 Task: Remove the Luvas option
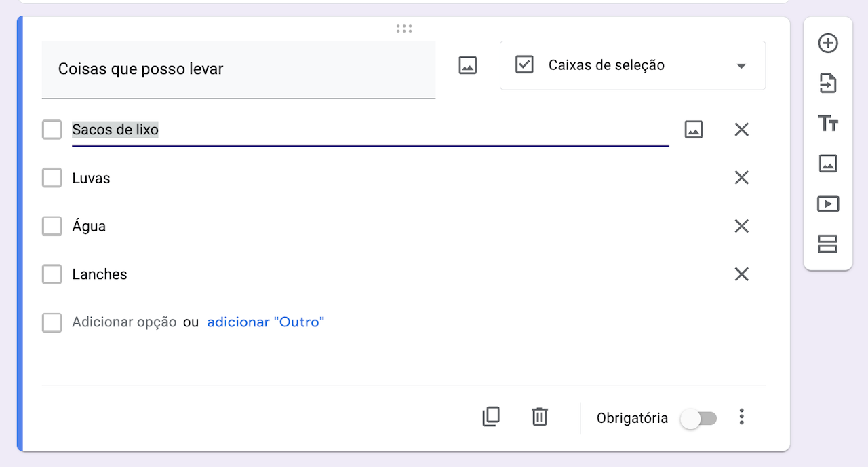point(742,178)
